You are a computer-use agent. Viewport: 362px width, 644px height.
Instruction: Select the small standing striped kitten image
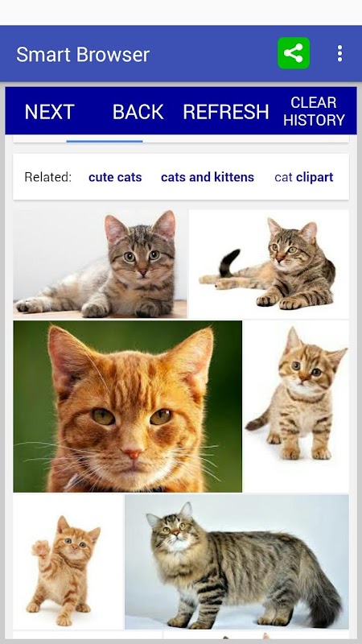(x=296, y=407)
